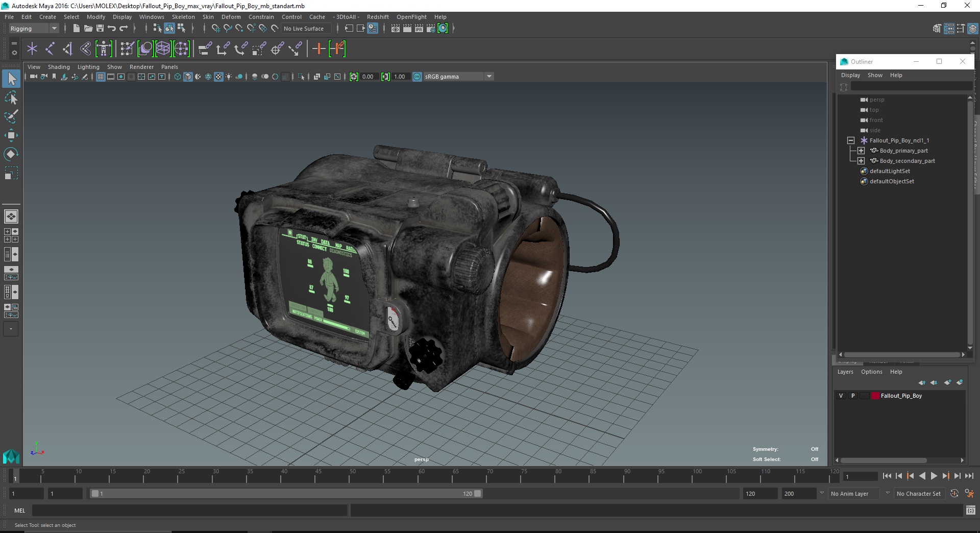
Task: Open sRGB gamma view transform dropdown
Action: tap(458, 77)
